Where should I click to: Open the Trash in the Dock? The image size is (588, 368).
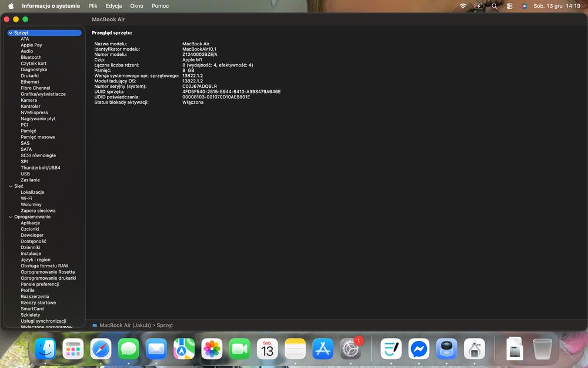click(x=543, y=349)
